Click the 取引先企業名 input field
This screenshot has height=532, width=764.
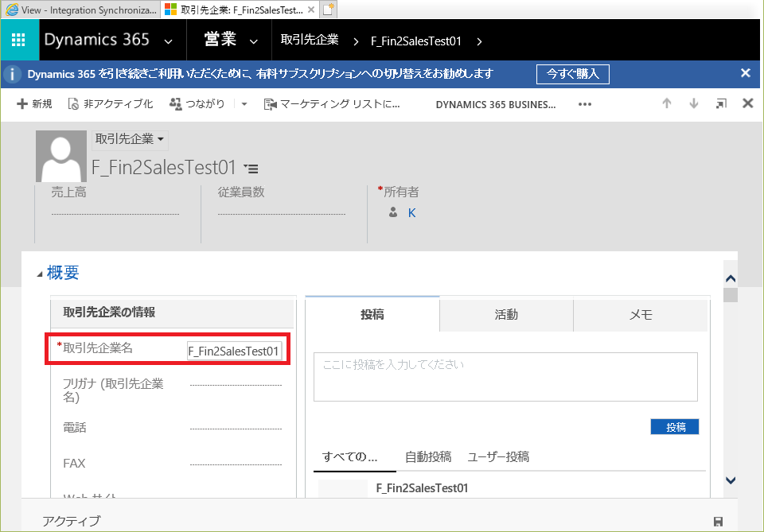click(234, 351)
